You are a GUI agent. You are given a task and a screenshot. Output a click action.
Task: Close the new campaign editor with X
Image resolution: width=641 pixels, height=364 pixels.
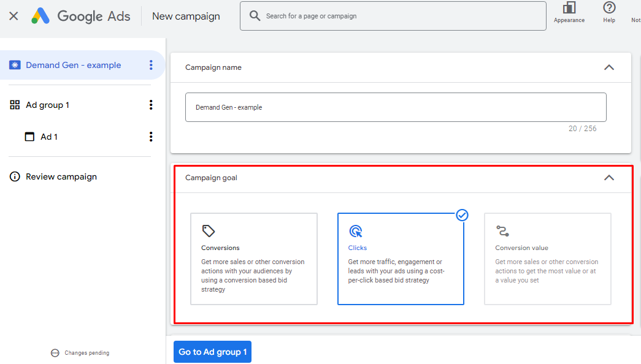coord(13,16)
